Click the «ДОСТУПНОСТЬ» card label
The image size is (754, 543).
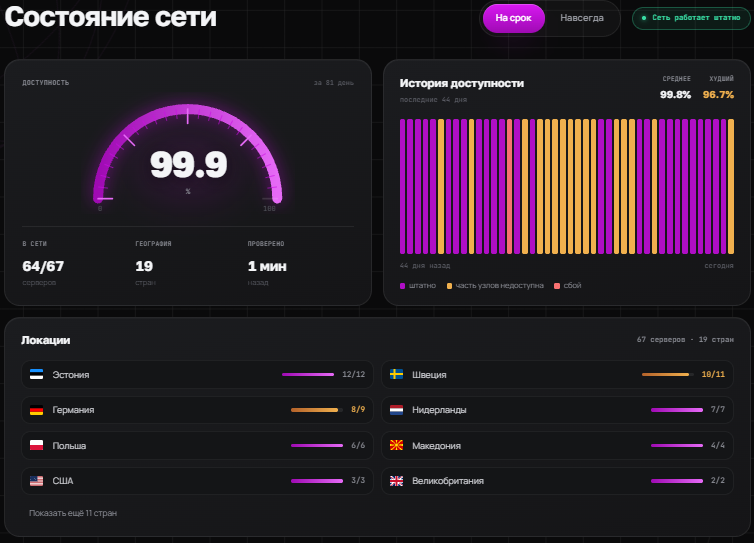[46, 83]
